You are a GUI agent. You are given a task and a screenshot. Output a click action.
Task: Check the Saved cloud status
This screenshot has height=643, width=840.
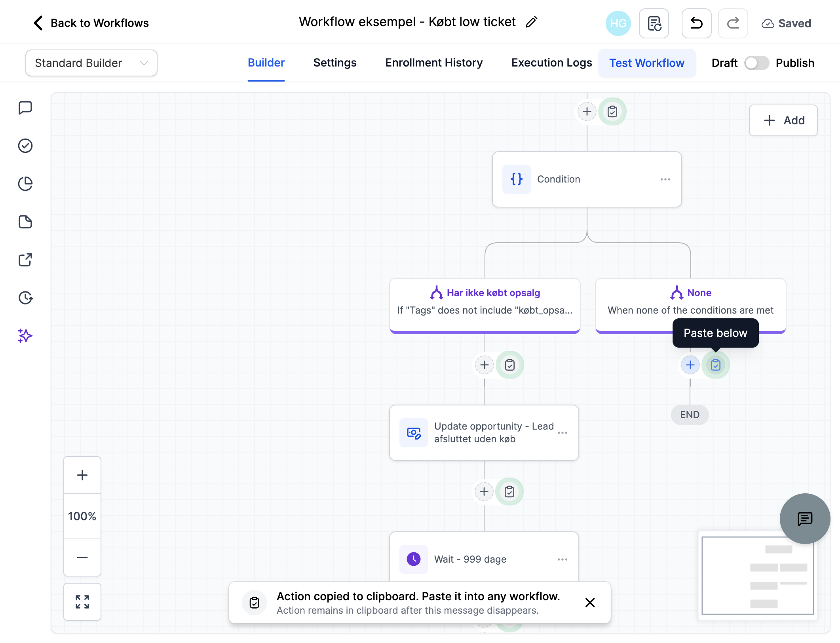coord(786,23)
